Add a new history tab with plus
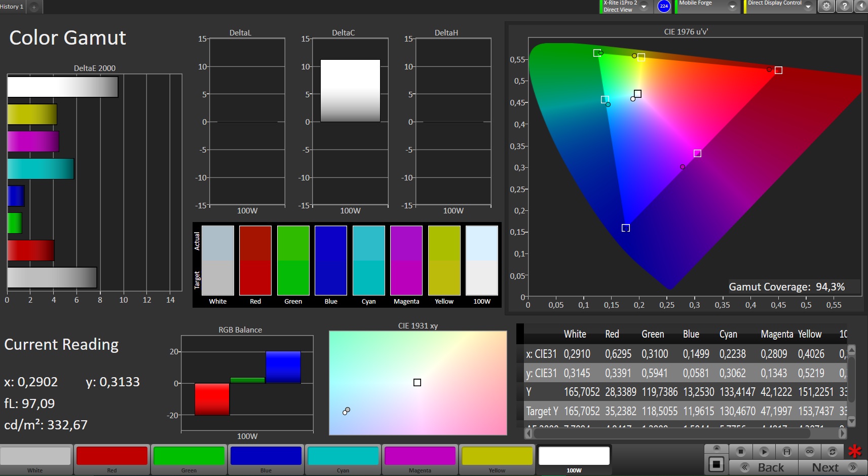868x476 pixels. [34, 7]
